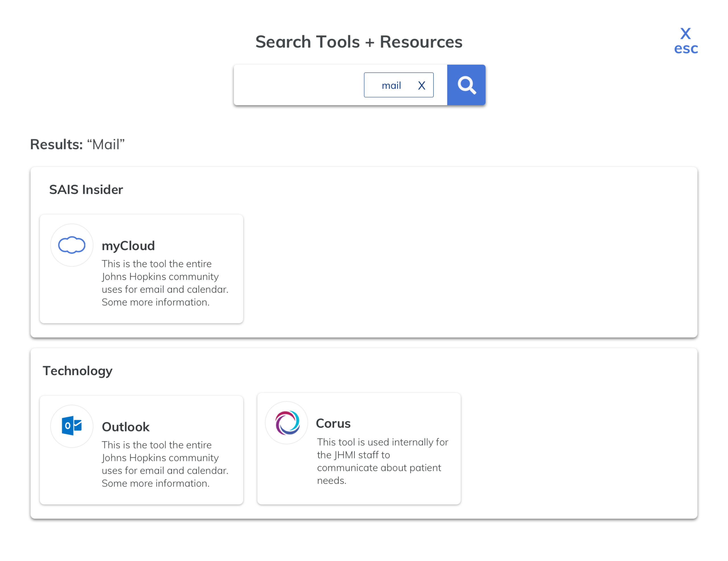The image size is (728, 561).
Task: Remove the mail search tag
Action: click(421, 86)
